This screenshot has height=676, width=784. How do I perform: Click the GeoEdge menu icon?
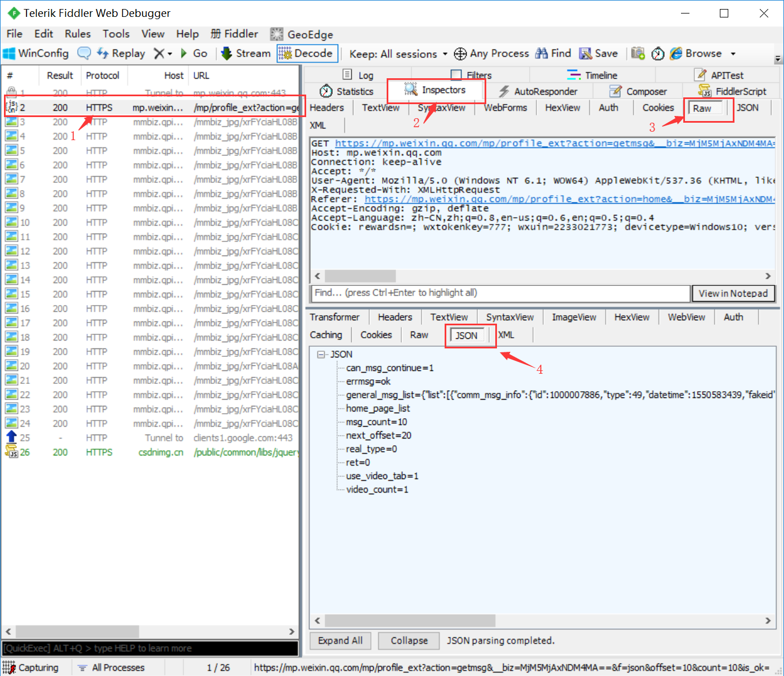pos(276,34)
